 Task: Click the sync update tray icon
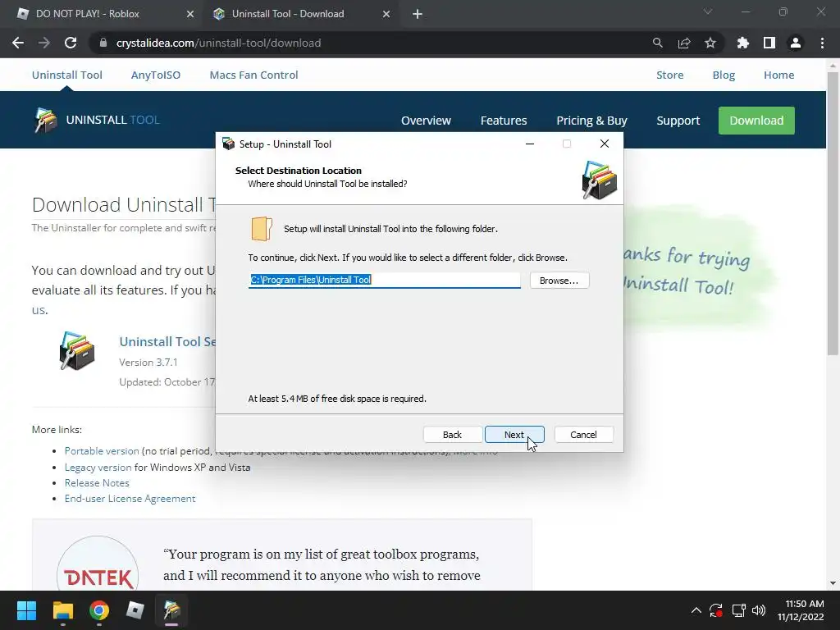pyautogui.click(x=716, y=610)
